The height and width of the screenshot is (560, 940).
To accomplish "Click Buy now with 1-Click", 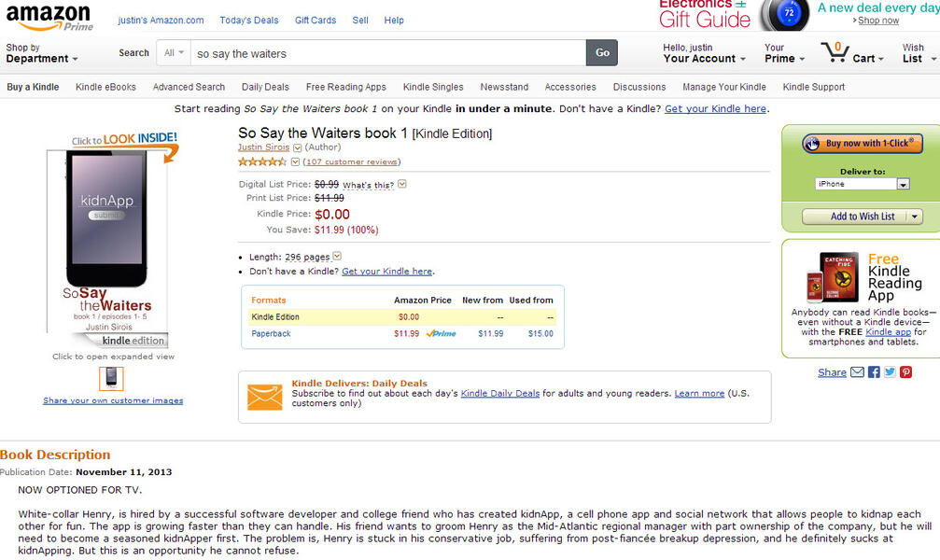I will pyautogui.click(x=862, y=144).
